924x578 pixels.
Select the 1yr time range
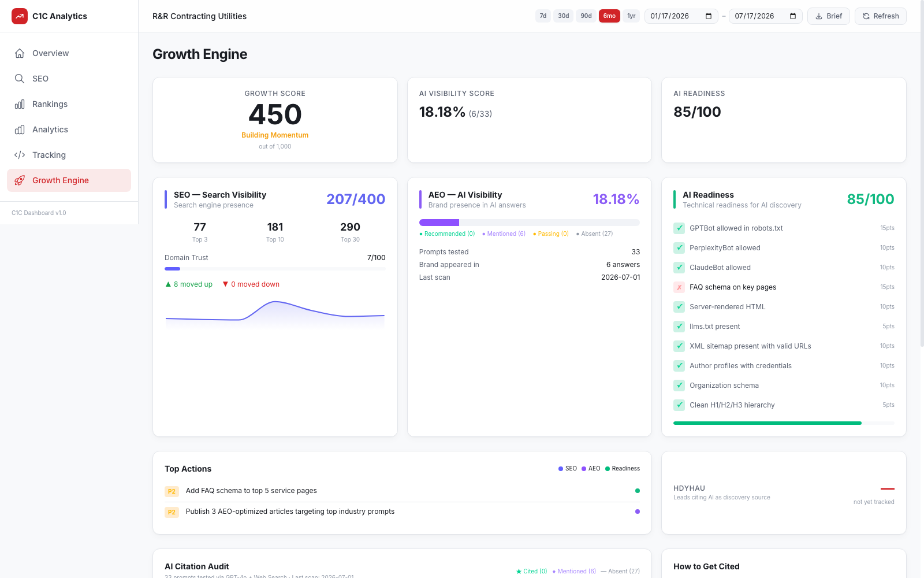click(x=631, y=16)
